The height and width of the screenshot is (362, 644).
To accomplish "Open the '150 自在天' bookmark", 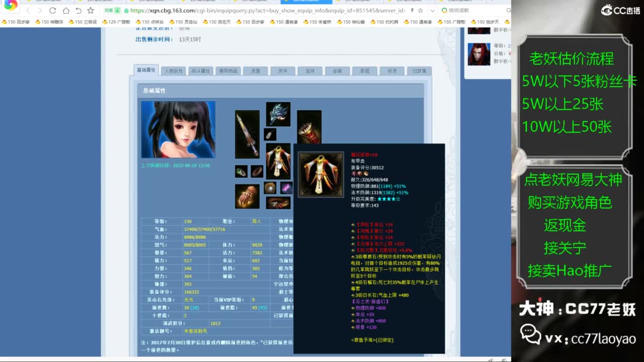I will click(x=216, y=22).
